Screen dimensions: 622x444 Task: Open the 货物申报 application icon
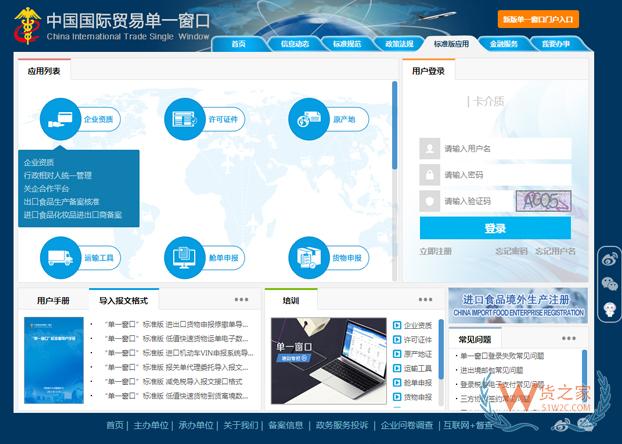click(x=309, y=258)
